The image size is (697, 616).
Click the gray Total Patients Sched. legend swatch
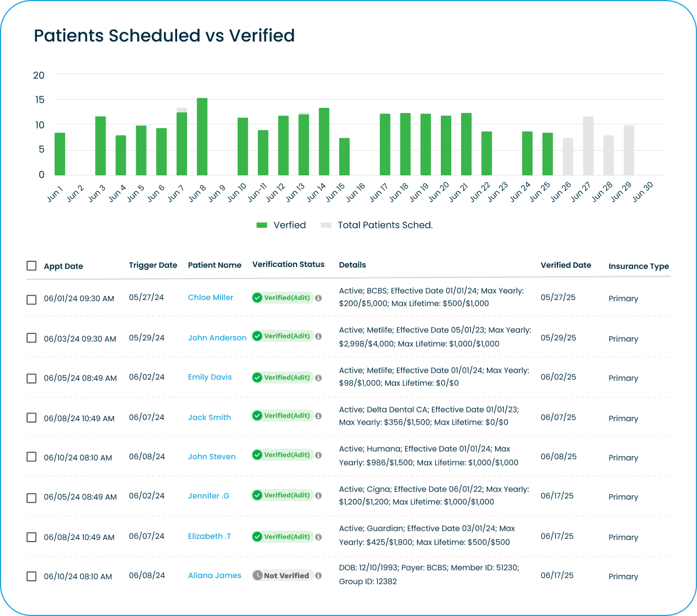coord(326,225)
